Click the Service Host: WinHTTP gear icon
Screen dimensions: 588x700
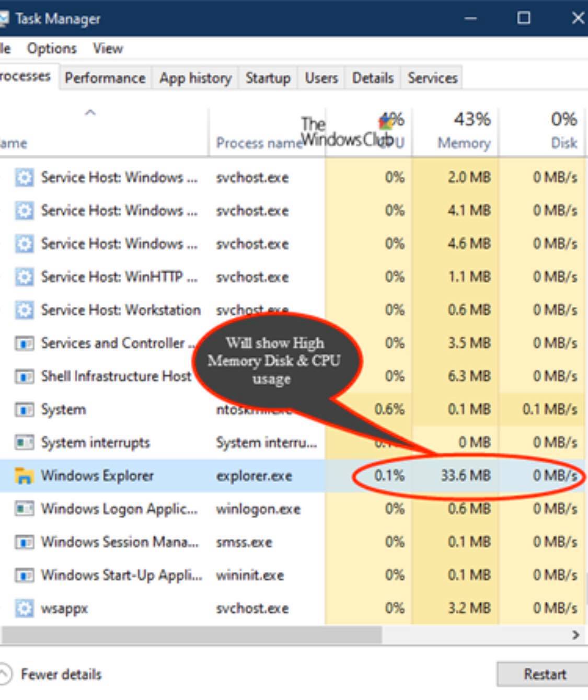[24, 277]
